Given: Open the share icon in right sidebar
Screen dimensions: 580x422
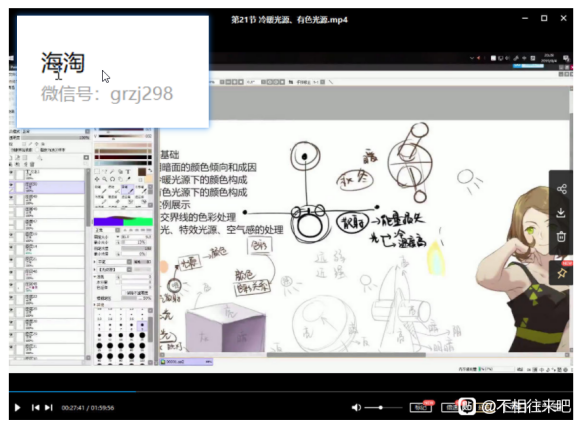Looking at the screenshot, I should (561, 189).
